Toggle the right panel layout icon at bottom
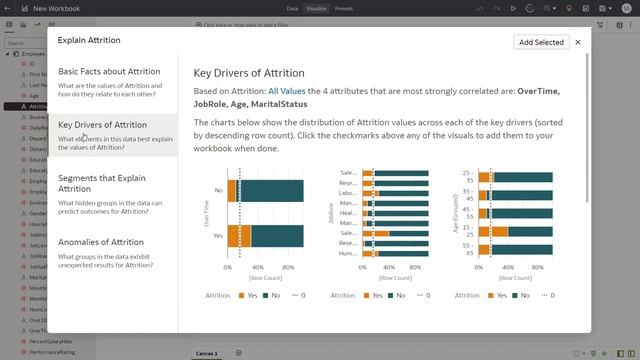Viewport: 640px width, 360px height. pyautogui.click(x=631, y=353)
